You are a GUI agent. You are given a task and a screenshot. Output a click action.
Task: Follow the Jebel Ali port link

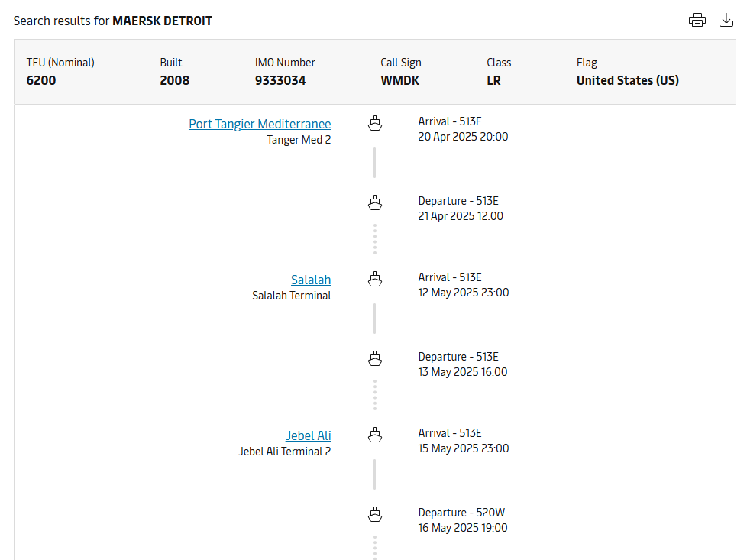309,435
